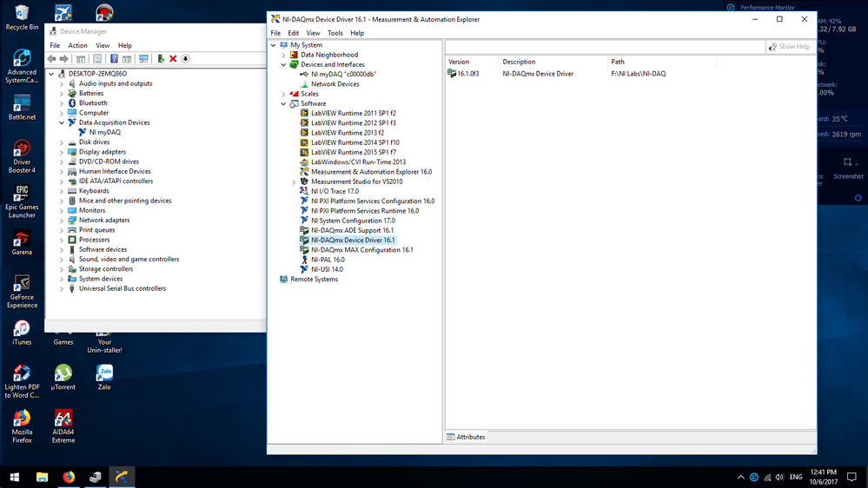Open GeForce Experience desktop icon

coord(22,292)
